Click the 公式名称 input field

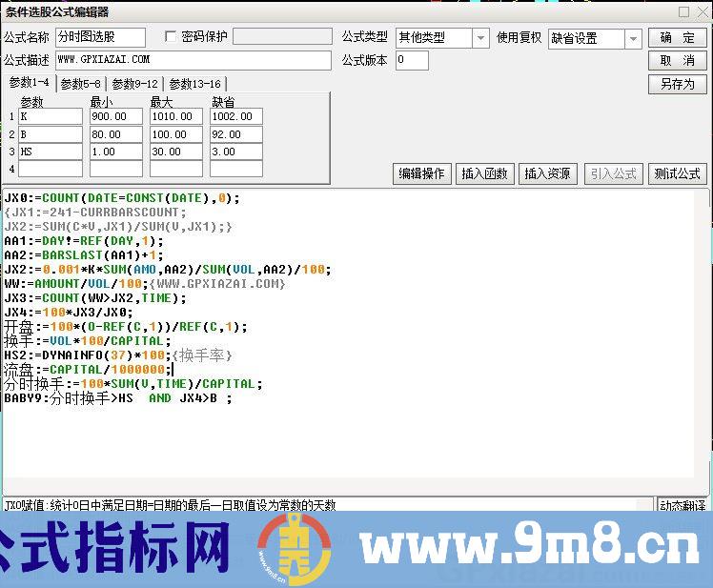tap(100, 37)
